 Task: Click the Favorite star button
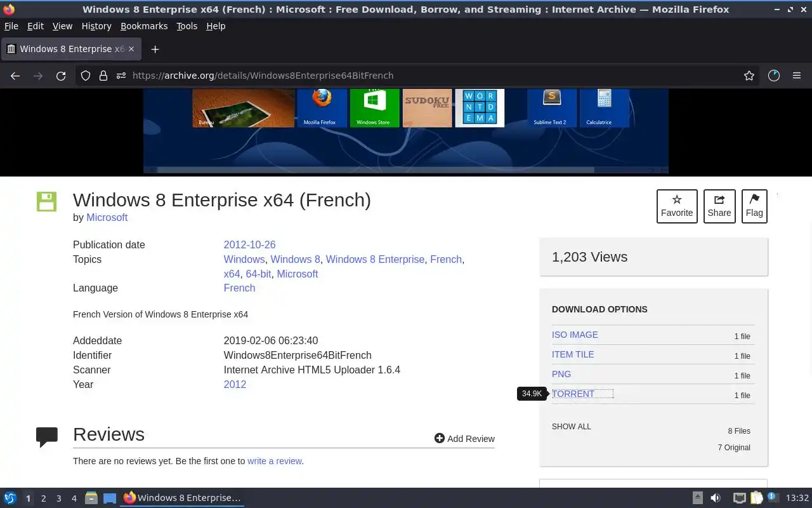[x=677, y=206]
